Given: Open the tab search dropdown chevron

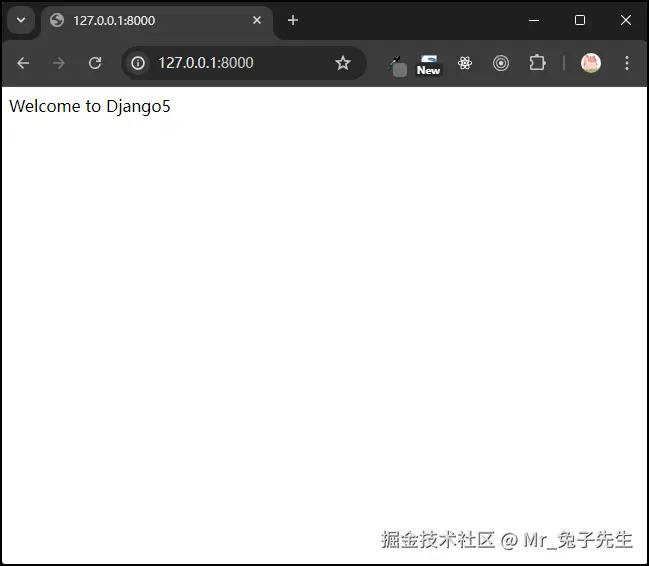Looking at the screenshot, I should pyautogui.click(x=21, y=20).
